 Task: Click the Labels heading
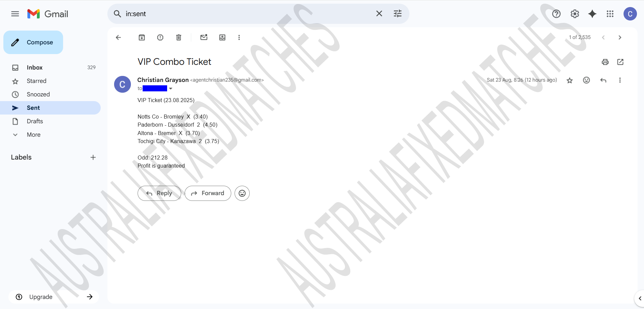tap(21, 157)
